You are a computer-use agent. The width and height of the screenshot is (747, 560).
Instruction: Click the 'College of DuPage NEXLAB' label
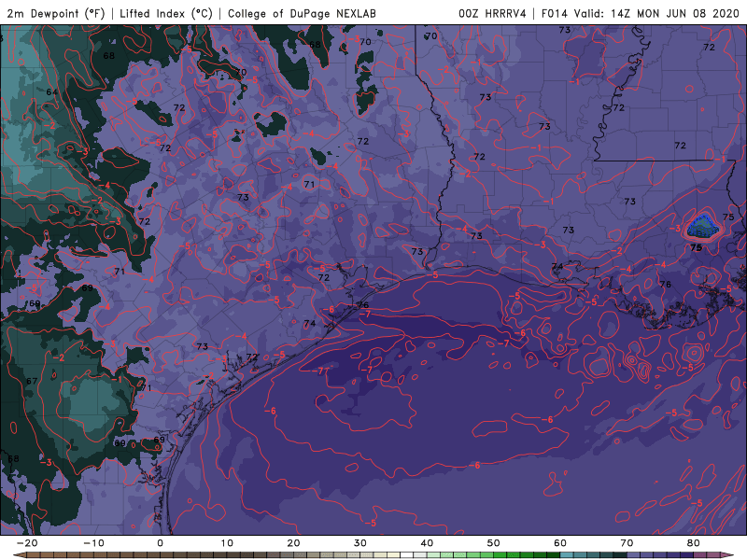[x=302, y=14]
